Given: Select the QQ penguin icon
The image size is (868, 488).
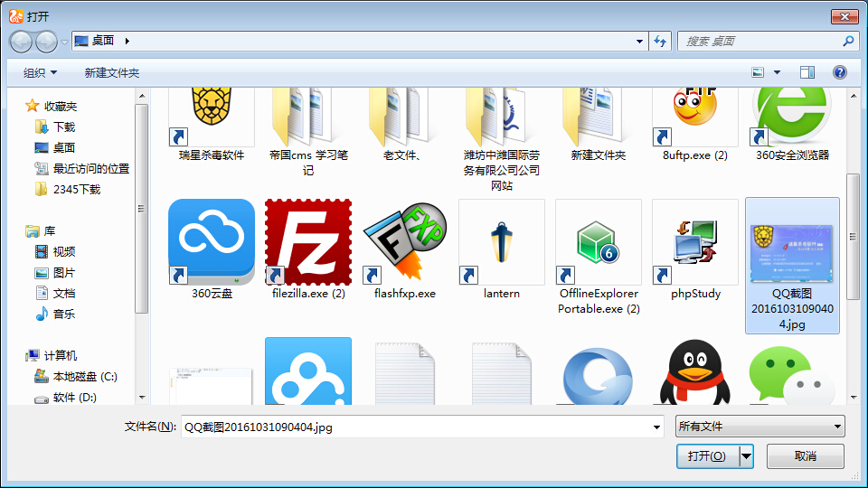Looking at the screenshot, I should 695,371.
